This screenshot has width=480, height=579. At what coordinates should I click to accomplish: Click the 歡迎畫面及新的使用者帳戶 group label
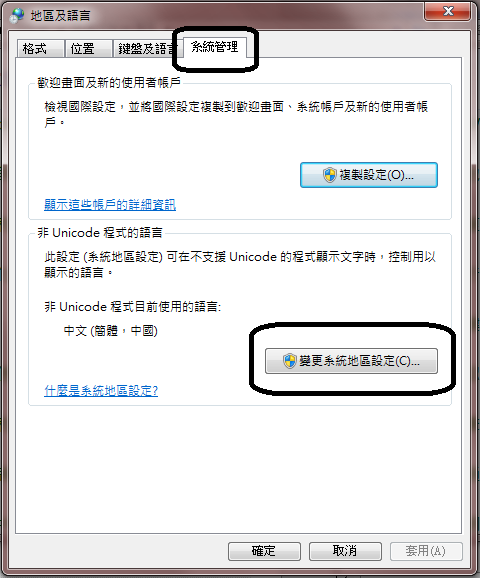[109, 82]
